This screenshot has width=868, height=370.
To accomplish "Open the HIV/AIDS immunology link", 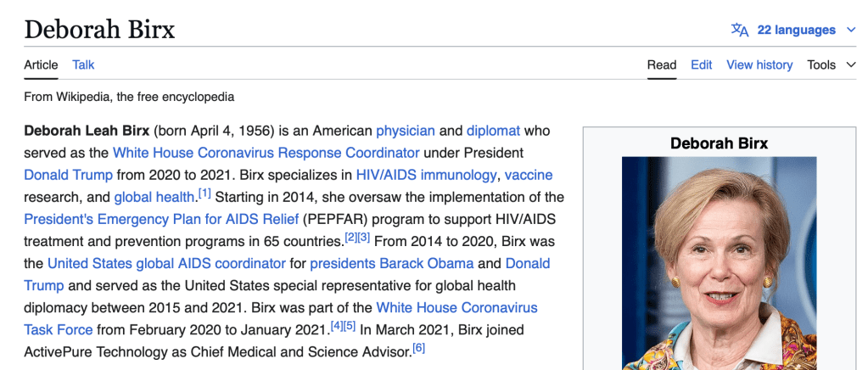I will point(426,175).
